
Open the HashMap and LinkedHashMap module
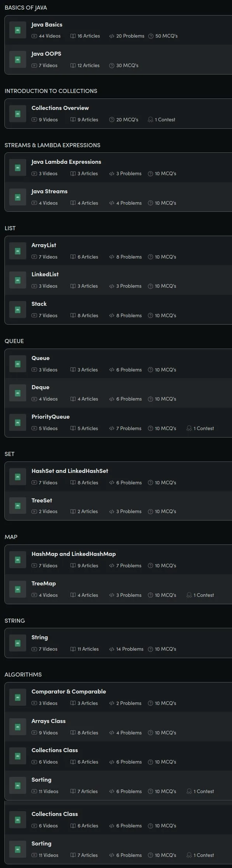(x=118, y=560)
